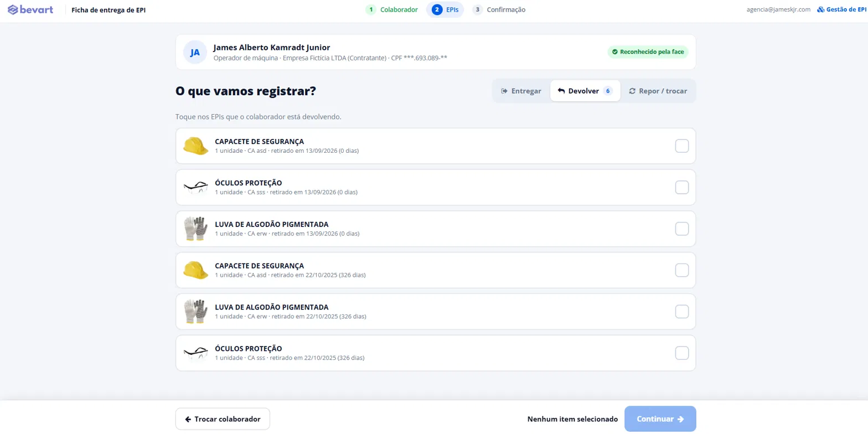Image resolution: width=868 pixels, height=434 pixels.
Task: Click CAPACETE DE SEGURANÇA title, 13/09/2026 row
Action: click(x=259, y=141)
